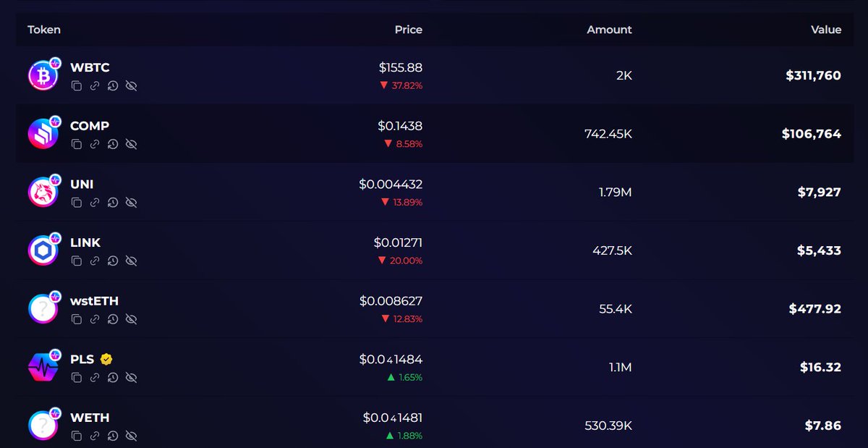View PLS history icon
Screen dimensions: 868x448
click(113, 378)
